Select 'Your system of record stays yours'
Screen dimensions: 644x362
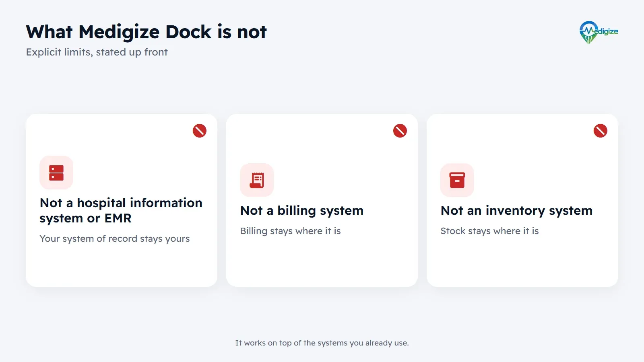click(115, 239)
